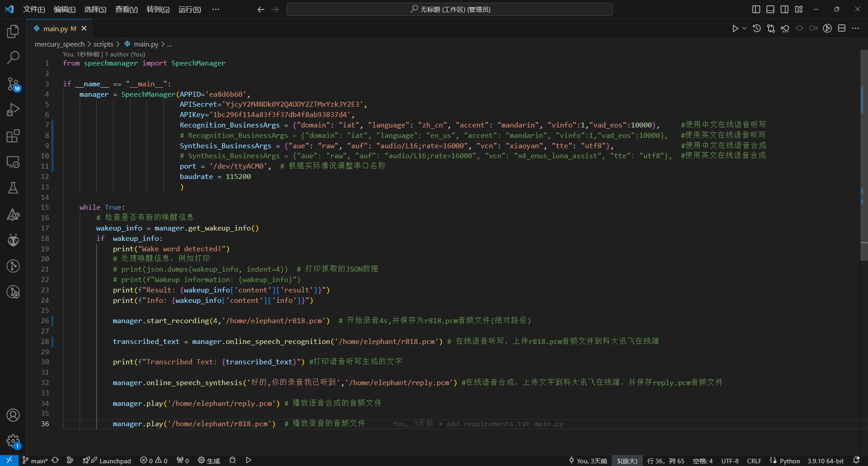Click the launch play icon in status bar
The height and width of the screenshot is (466, 868).
[249, 461]
